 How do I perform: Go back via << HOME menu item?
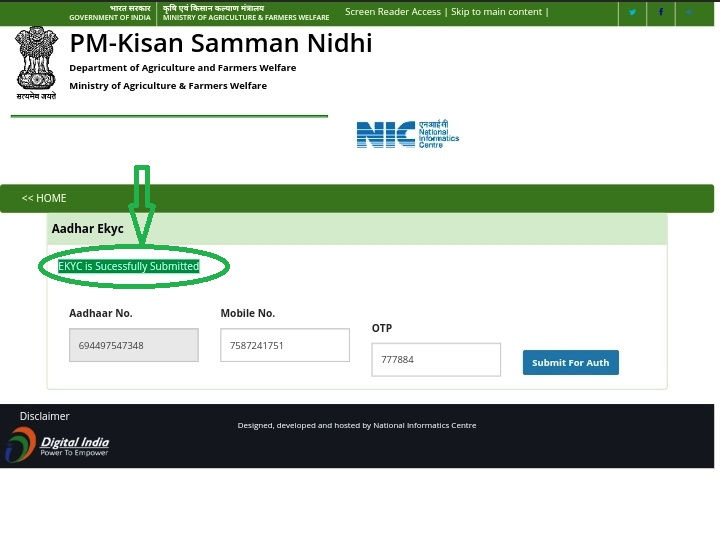point(44,198)
